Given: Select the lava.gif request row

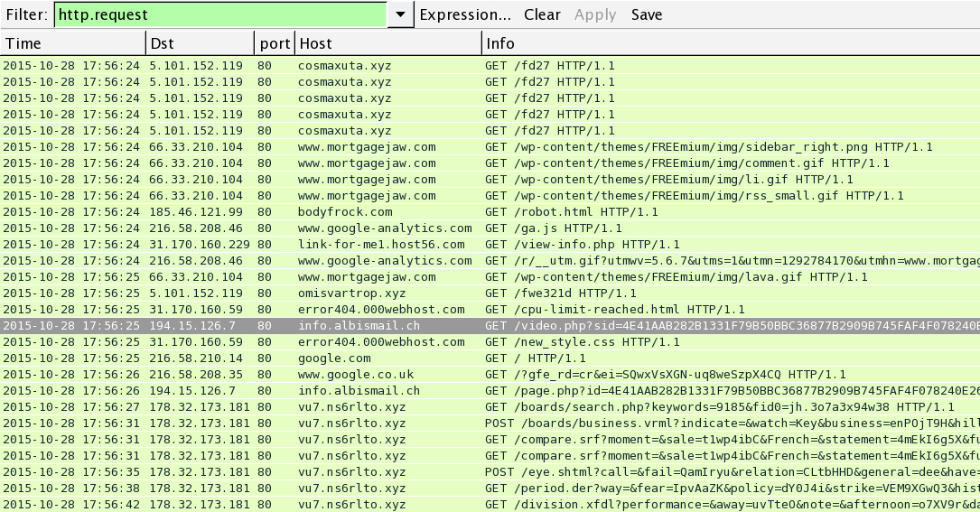Looking at the screenshot, I should [490, 277].
